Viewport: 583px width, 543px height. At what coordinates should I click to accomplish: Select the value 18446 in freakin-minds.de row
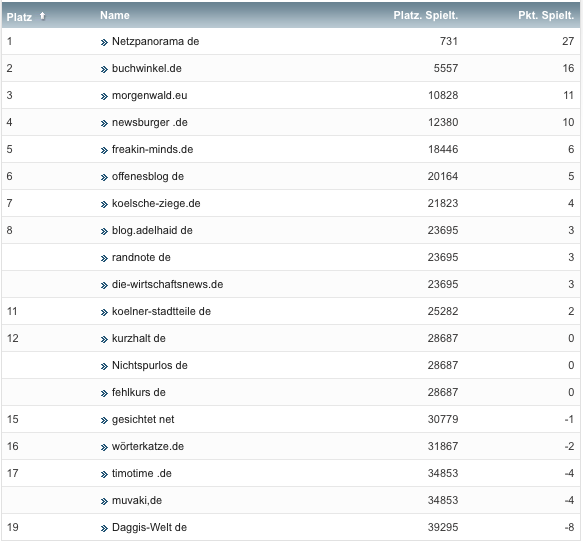pyautogui.click(x=443, y=150)
